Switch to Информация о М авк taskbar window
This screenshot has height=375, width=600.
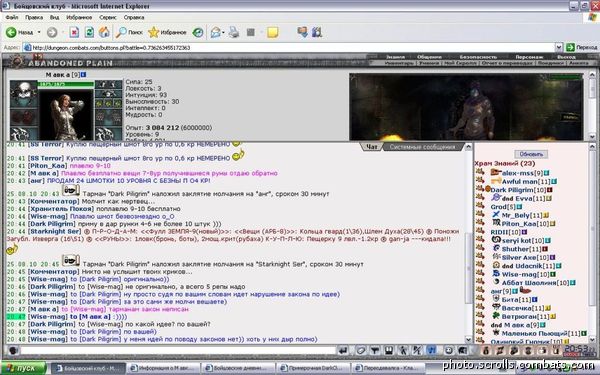(163, 368)
